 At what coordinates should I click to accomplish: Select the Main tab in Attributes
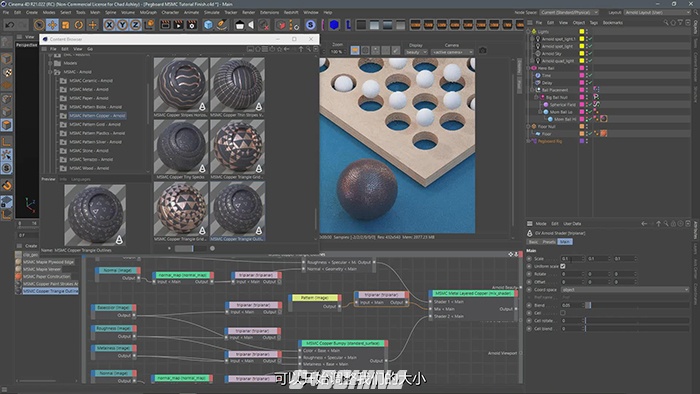pos(565,241)
